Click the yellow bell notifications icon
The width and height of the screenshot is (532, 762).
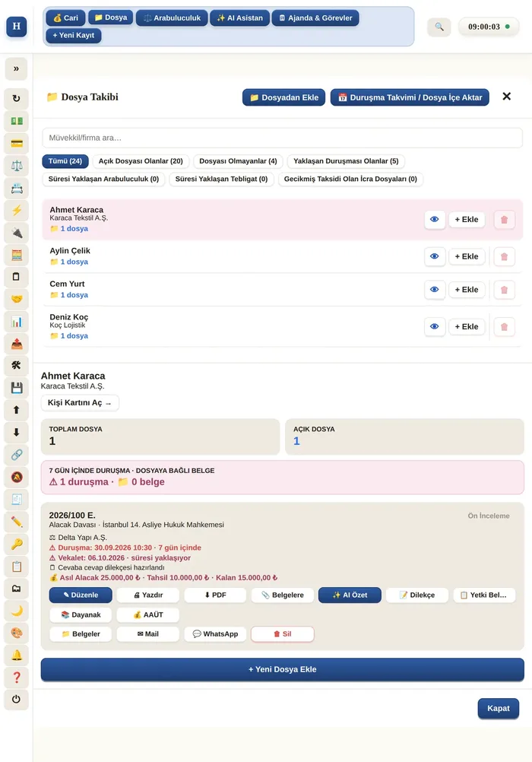pyautogui.click(x=17, y=656)
